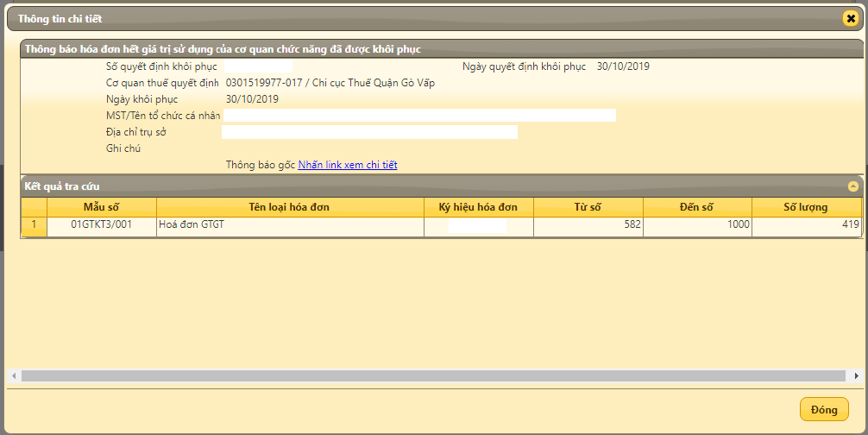The height and width of the screenshot is (435, 868).
Task: Click the value 582 in Từ số
Action: 632,224
